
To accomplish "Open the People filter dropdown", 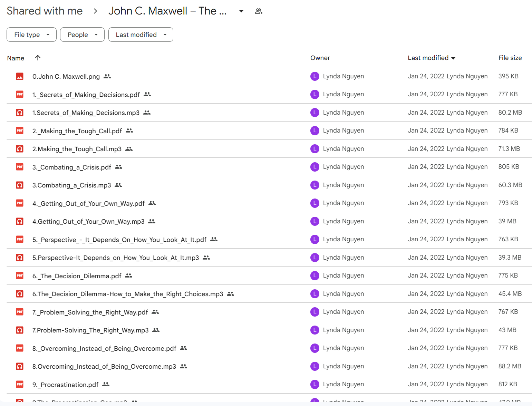I will 82,35.
